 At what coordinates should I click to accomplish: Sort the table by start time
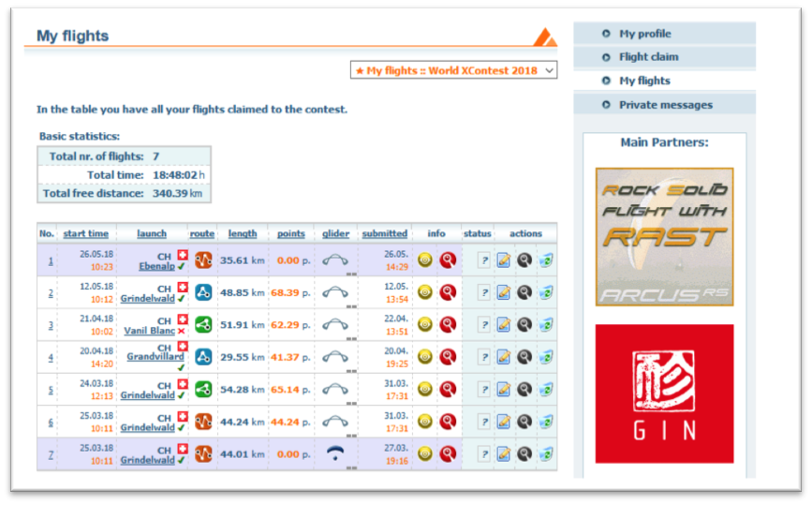[85, 233]
